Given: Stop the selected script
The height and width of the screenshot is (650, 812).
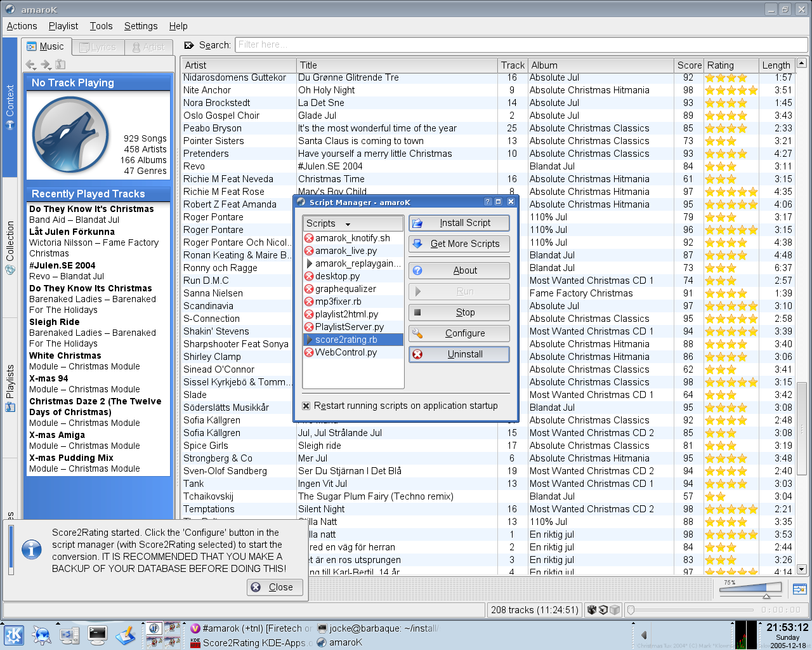Looking at the screenshot, I should pos(459,312).
